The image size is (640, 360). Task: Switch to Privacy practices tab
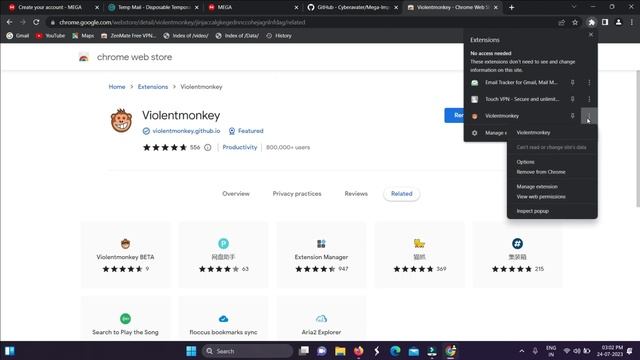[297, 194]
